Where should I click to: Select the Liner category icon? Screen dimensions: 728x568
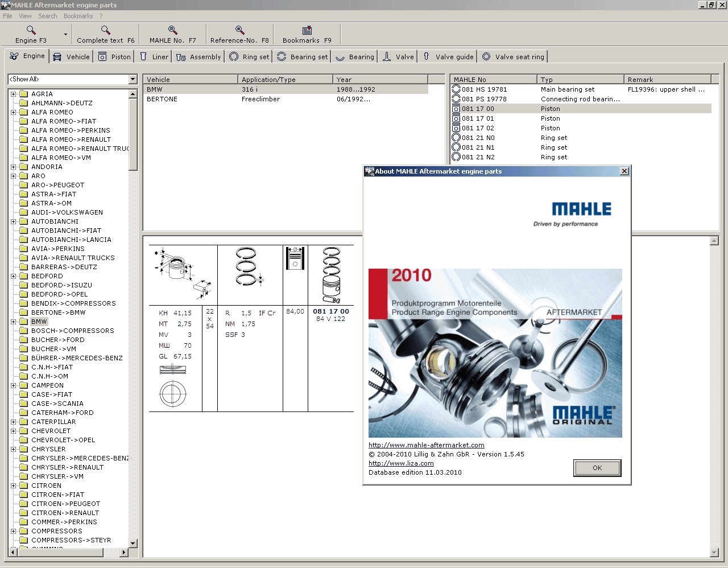pos(143,56)
